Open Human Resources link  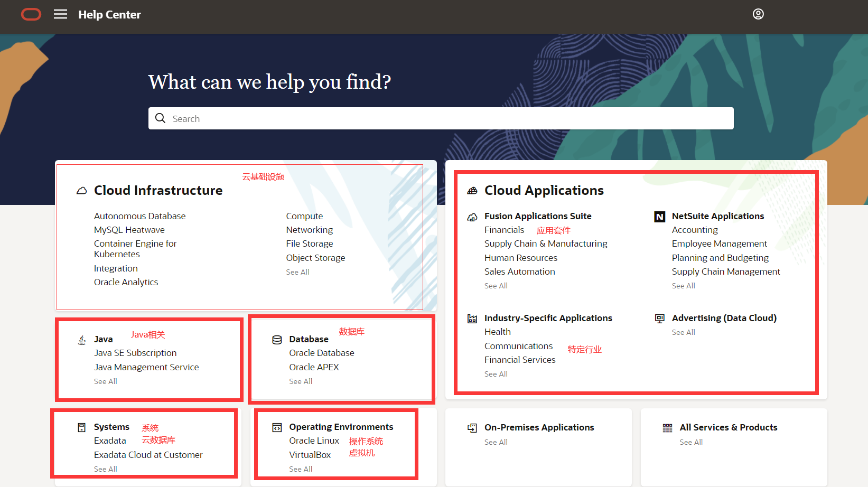click(521, 258)
